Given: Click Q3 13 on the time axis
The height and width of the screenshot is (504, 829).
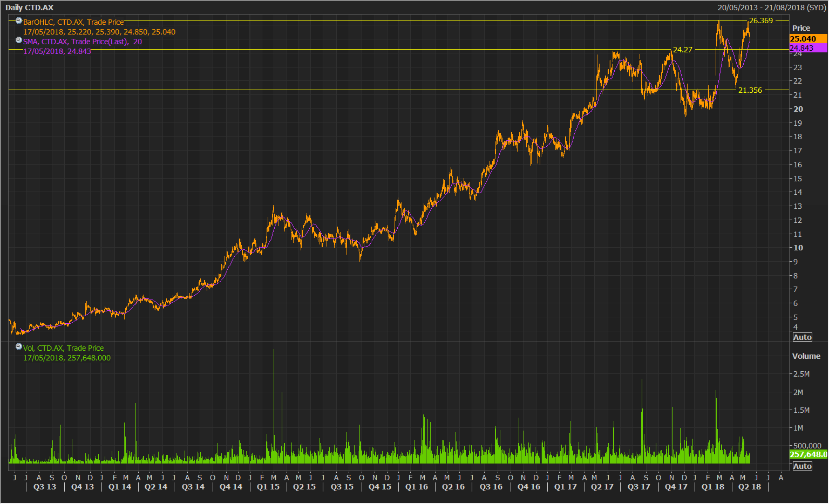Looking at the screenshot, I should [x=45, y=487].
